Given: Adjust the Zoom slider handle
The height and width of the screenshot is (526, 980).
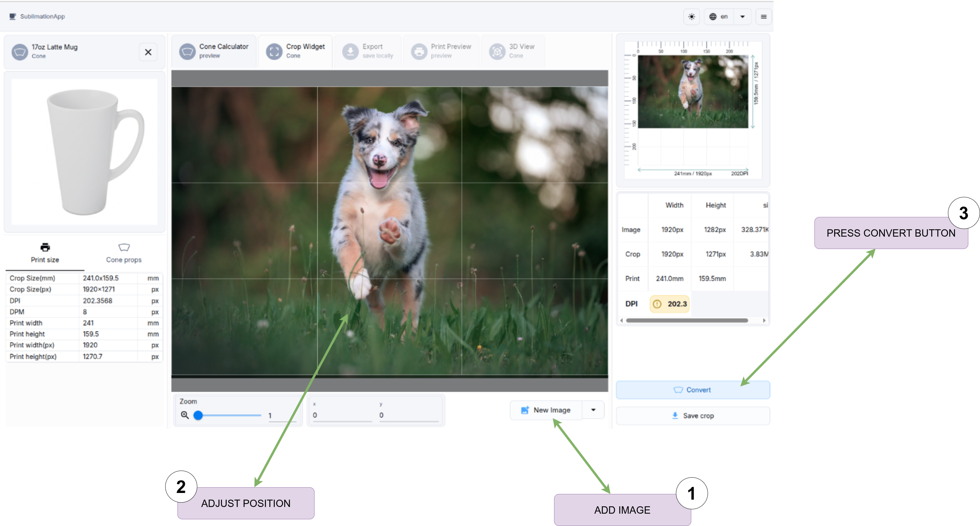Looking at the screenshot, I should click(198, 415).
